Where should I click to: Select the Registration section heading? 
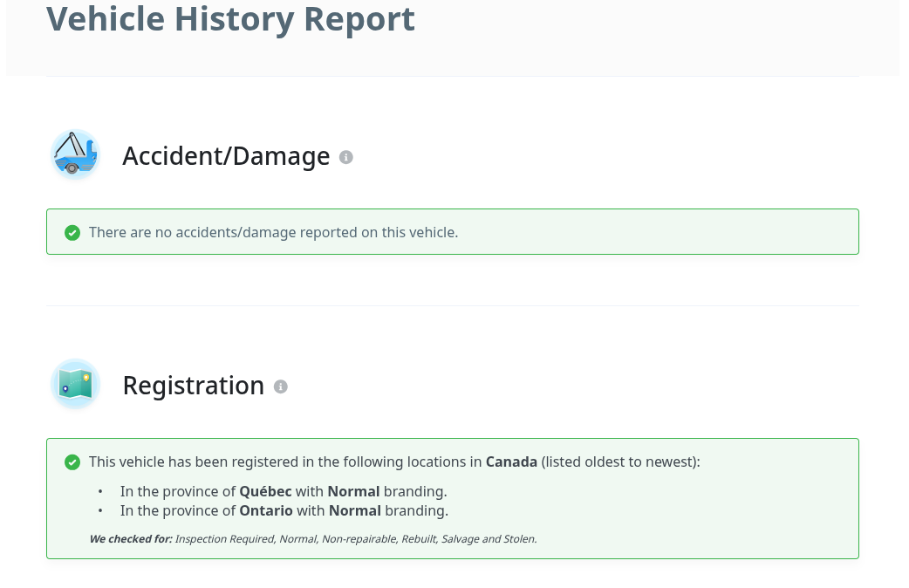pyautogui.click(x=193, y=386)
